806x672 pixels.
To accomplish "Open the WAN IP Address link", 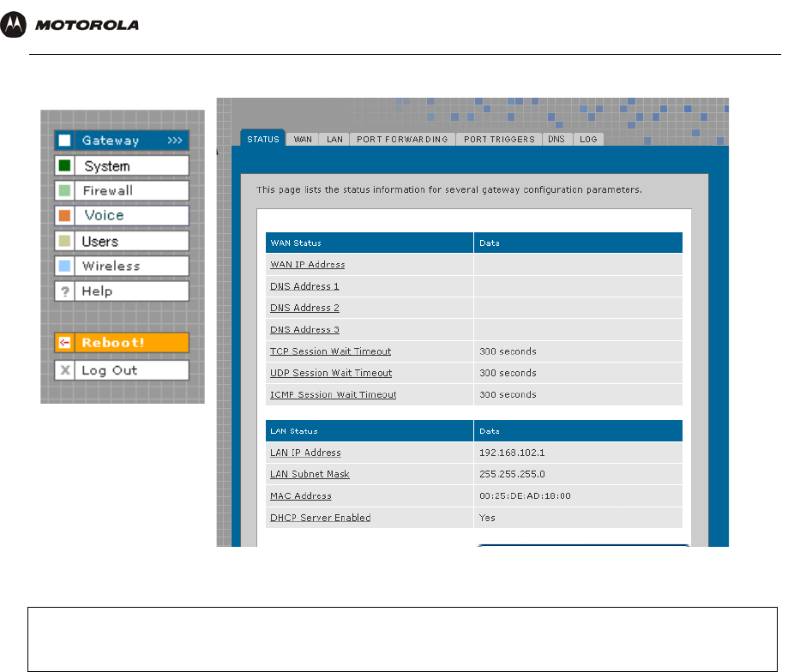I will (307, 264).
